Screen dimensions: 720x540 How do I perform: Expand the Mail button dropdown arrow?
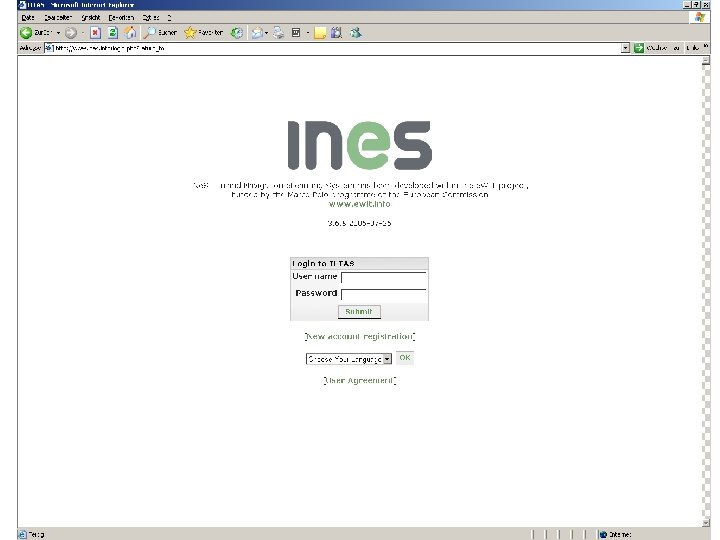coord(266,33)
